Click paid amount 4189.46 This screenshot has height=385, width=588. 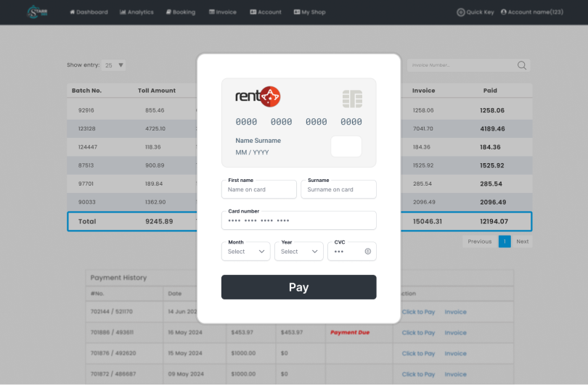[492, 129]
